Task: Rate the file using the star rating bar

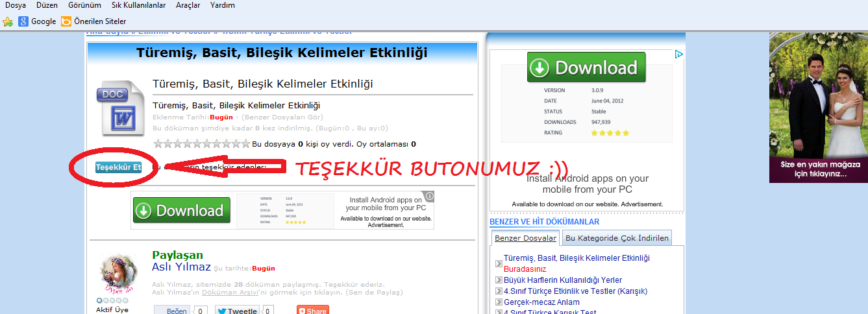Action: click(201, 144)
